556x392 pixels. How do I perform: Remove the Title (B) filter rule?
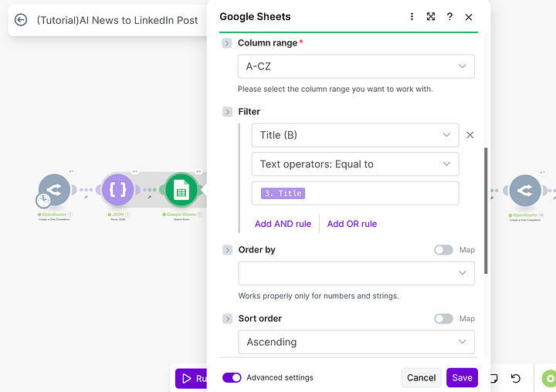(x=470, y=135)
